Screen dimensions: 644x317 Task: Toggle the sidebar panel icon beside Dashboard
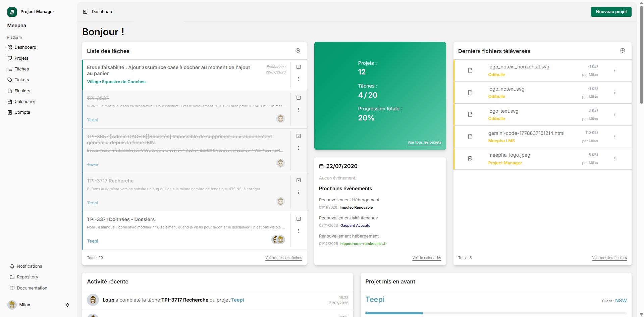tap(85, 12)
